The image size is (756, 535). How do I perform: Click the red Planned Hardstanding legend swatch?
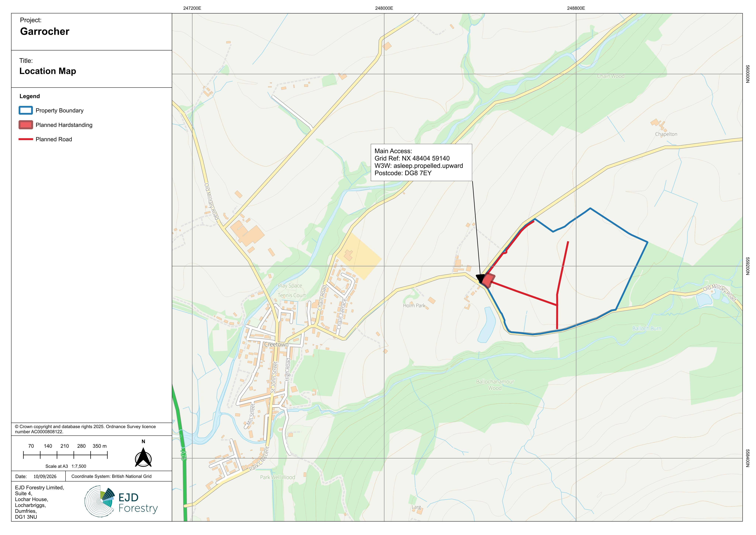pos(26,125)
